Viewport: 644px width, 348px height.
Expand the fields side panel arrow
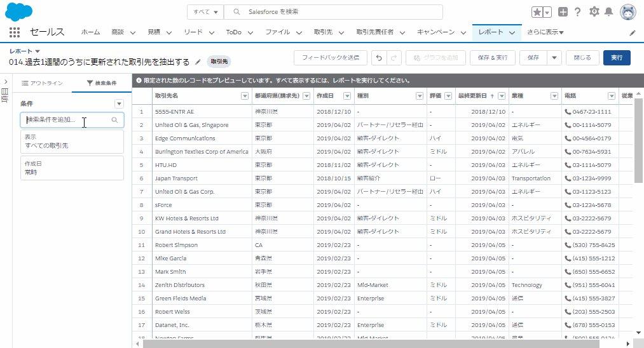coord(6,82)
